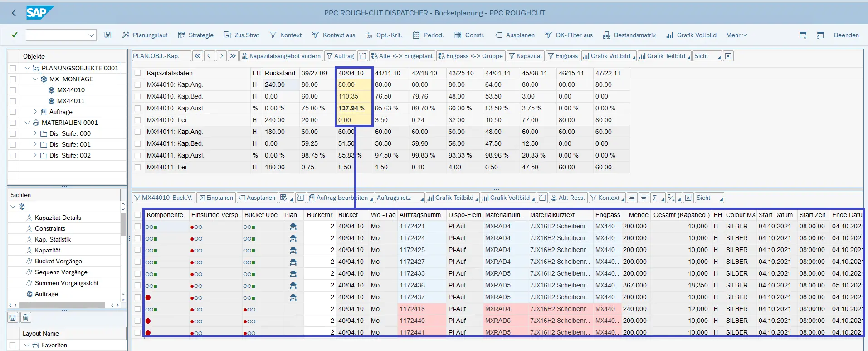This screenshot has height=351, width=868.
Task: Click the icon button right of Auftrag filter
Action: pyautogui.click(x=362, y=56)
